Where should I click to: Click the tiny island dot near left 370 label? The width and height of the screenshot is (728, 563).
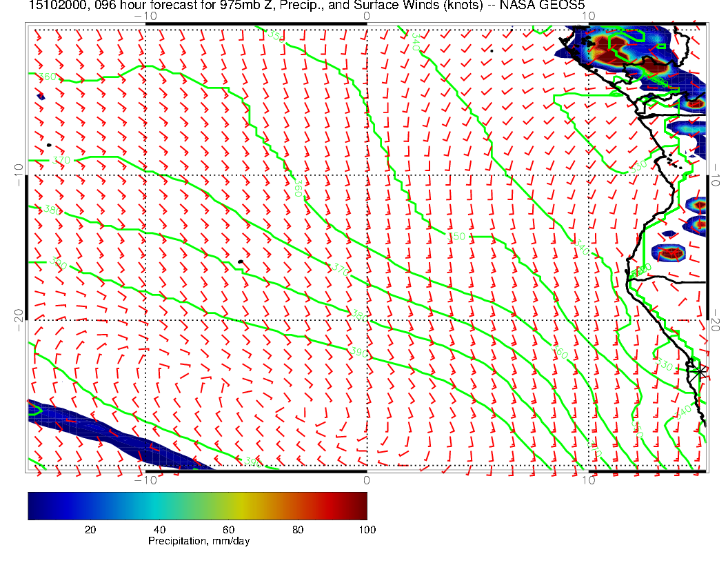point(49,145)
